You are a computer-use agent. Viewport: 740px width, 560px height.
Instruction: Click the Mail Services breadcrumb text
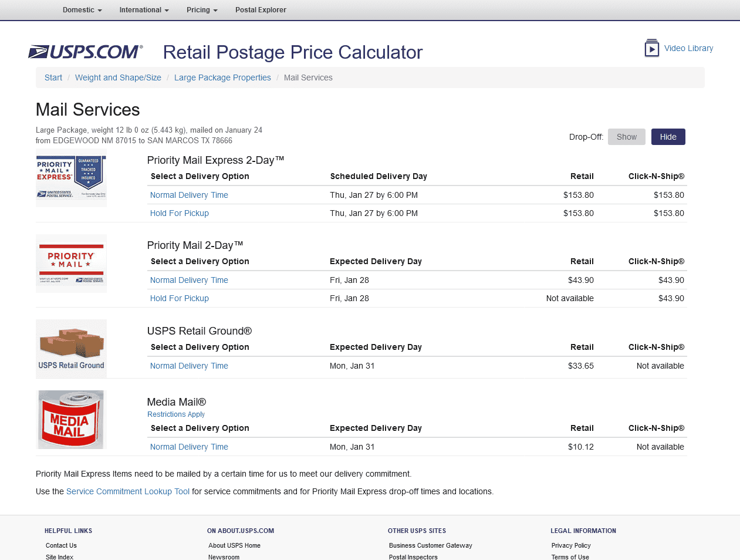308,77
